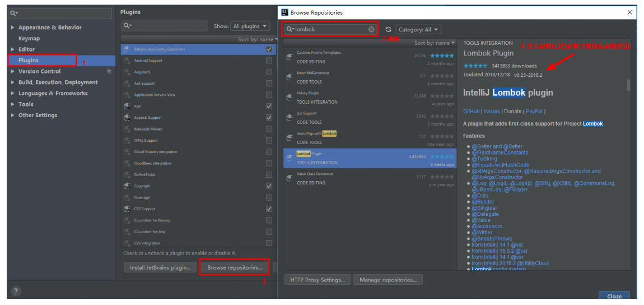Image resolution: width=644 pixels, height=305 pixels.
Task: Click icon beside Alibaba Java Coding Guidelines
Action: [127, 49]
